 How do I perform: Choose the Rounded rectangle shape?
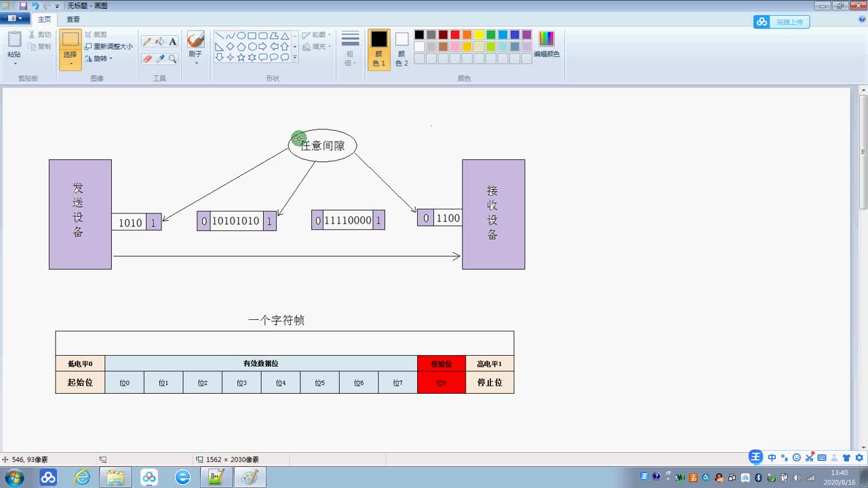point(263,36)
